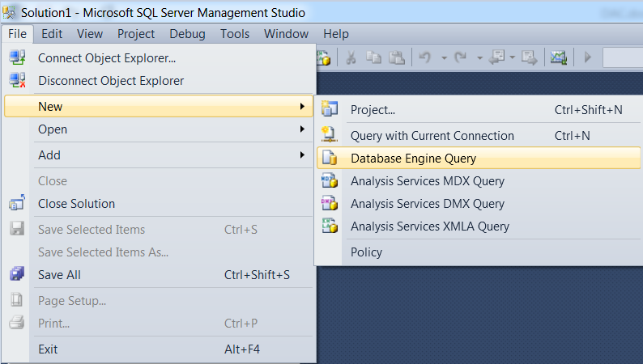643x364 pixels.
Task: Click the Page Setup icon
Action: [x=16, y=300]
